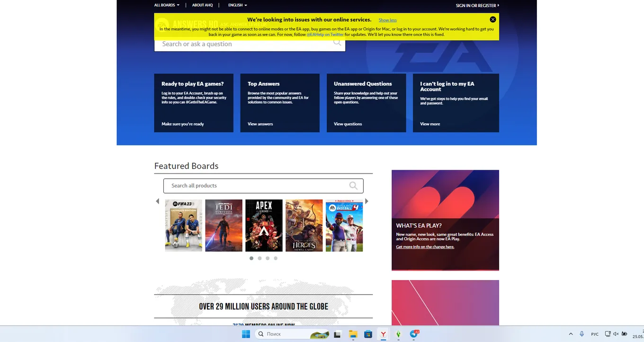Focus the Search all products field
The image size is (644, 342).
point(263,185)
